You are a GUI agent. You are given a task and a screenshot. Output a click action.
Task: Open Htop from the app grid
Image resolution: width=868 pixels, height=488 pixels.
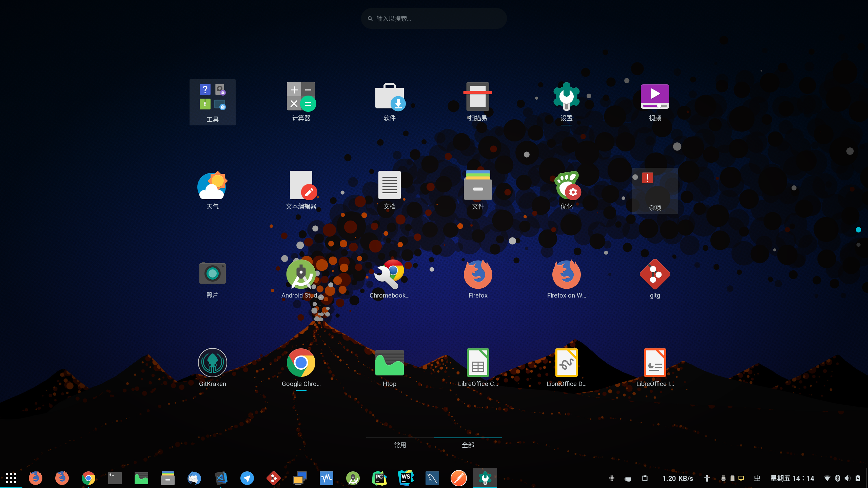[390, 368]
